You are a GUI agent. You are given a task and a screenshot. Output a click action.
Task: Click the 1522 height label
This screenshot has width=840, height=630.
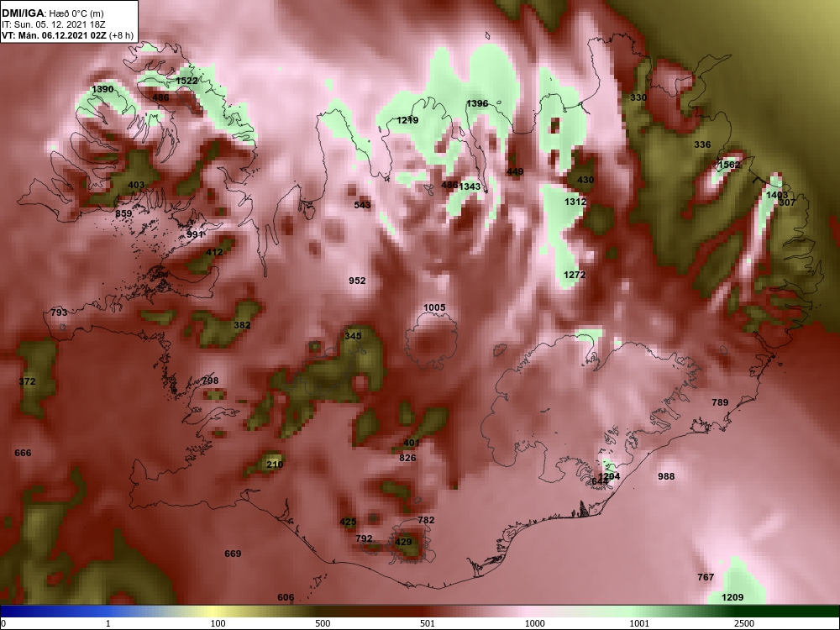pos(187,81)
